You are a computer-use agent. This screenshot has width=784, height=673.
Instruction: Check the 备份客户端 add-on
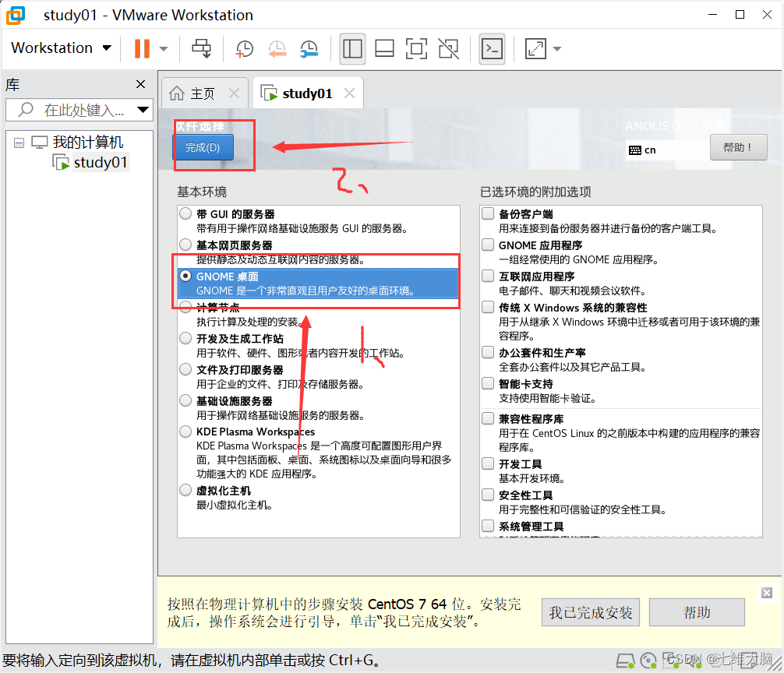488,213
